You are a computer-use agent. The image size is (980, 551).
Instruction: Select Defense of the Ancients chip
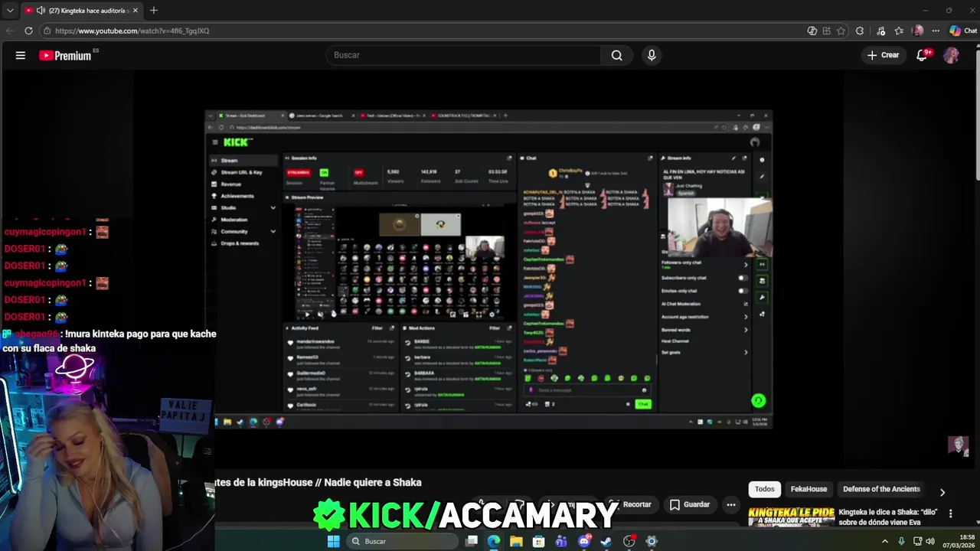point(881,489)
